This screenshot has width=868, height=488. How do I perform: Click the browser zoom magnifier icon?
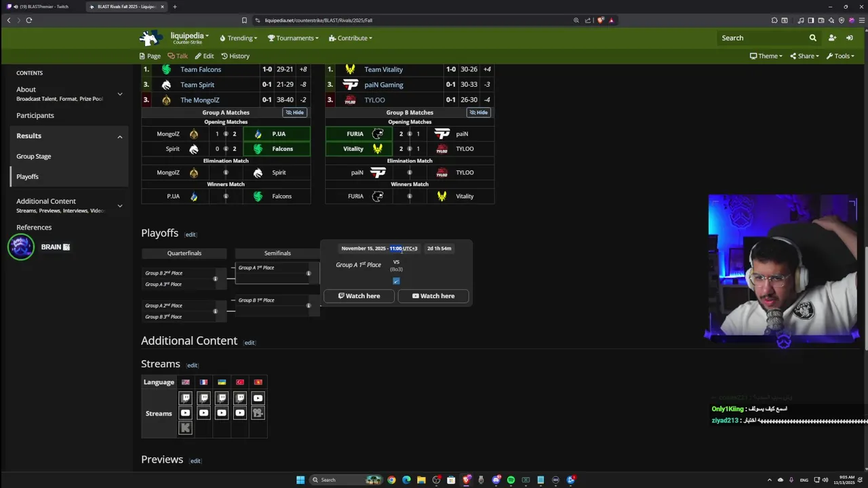click(576, 20)
